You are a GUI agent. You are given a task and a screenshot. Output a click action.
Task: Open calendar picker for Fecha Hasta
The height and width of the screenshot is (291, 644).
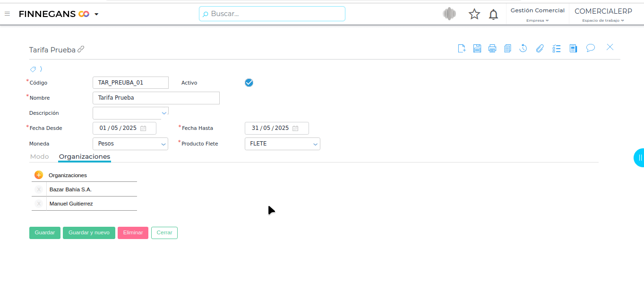point(295,128)
